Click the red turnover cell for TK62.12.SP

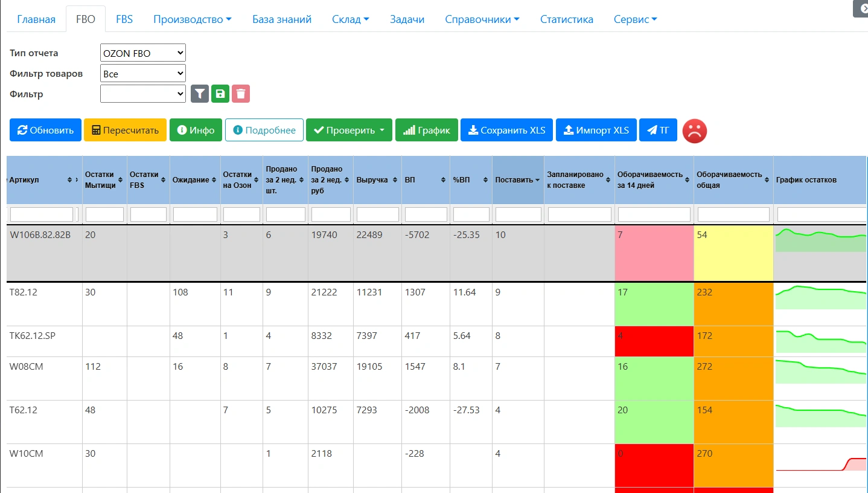click(654, 341)
